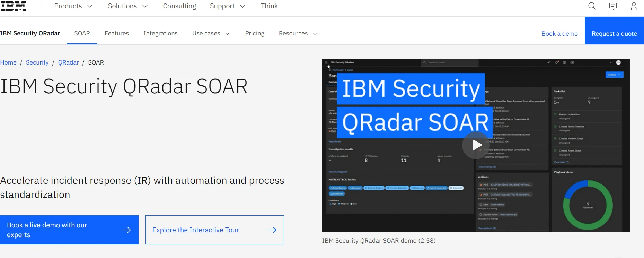Click IBM Security QRadar title link
The height and width of the screenshot is (258, 644).
click(30, 33)
